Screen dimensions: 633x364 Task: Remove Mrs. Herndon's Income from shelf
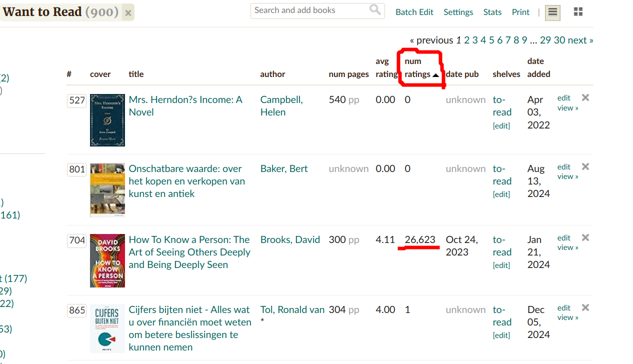585,97
